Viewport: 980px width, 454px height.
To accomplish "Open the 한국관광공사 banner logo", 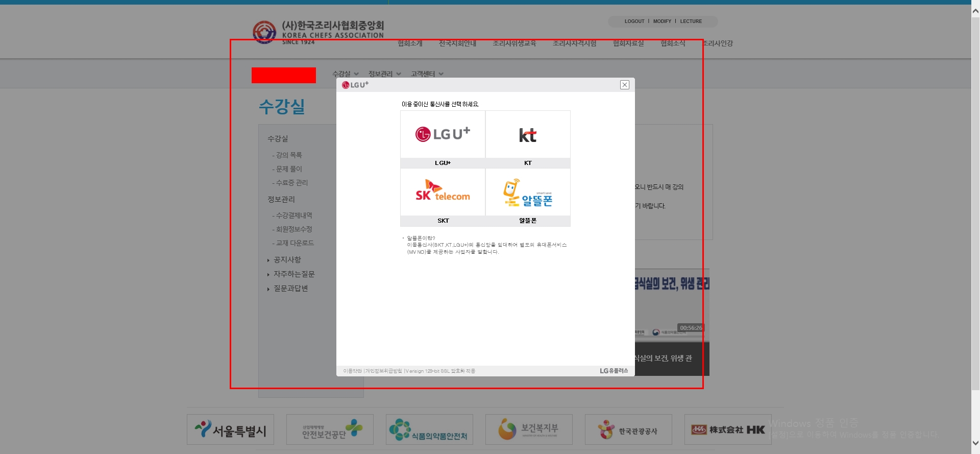I will tap(628, 429).
